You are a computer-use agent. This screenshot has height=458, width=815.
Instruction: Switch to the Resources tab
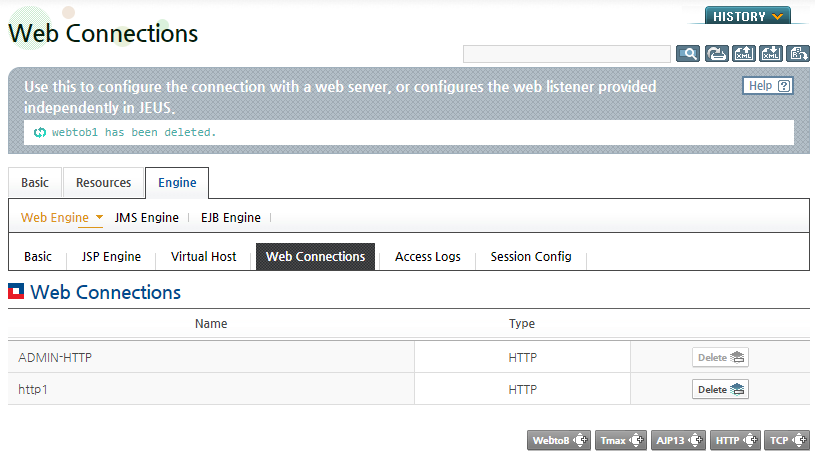pyautogui.click(x=103, y=182)
